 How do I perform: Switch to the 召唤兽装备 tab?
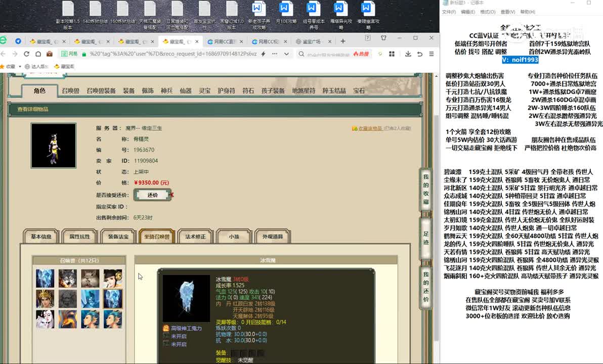[x=101, y=90]
